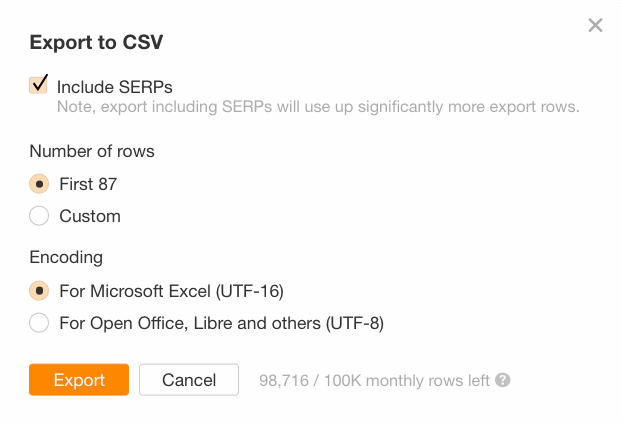
Task: Select the Custom rows radio button
Action: 39,216
